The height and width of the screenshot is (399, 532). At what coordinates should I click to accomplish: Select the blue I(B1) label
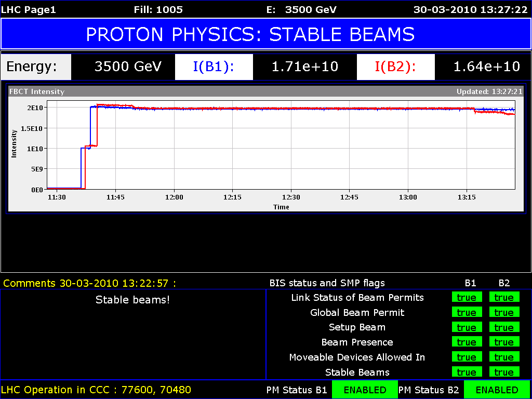point(214,66)
